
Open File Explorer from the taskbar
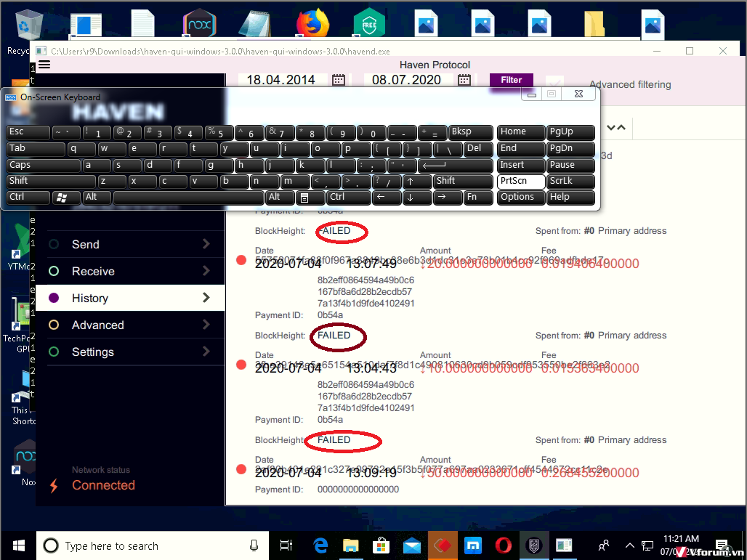click(351, 545)
